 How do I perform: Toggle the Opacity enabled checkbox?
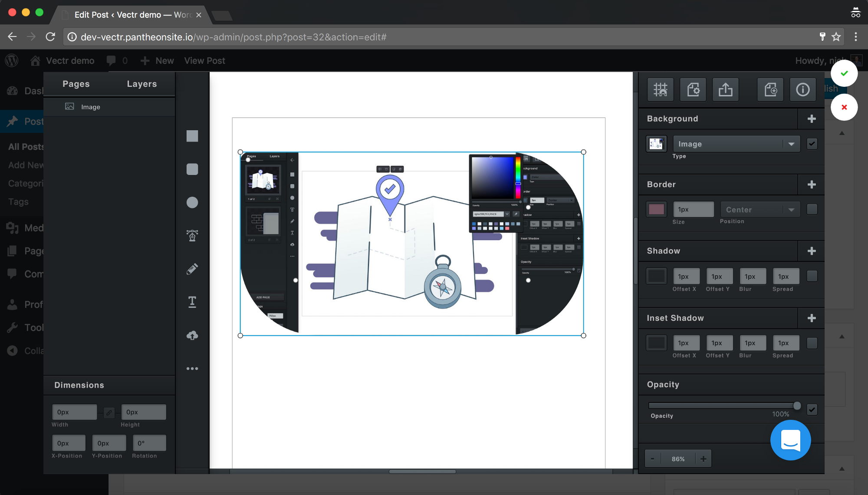tap(812, 409)
